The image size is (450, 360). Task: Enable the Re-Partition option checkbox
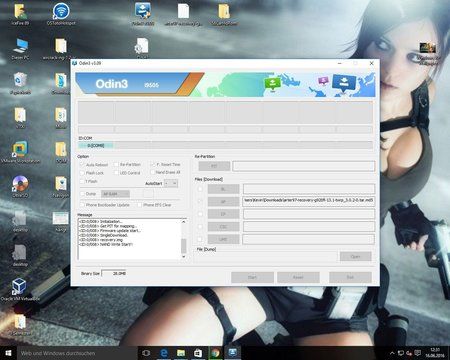(116, 164)
